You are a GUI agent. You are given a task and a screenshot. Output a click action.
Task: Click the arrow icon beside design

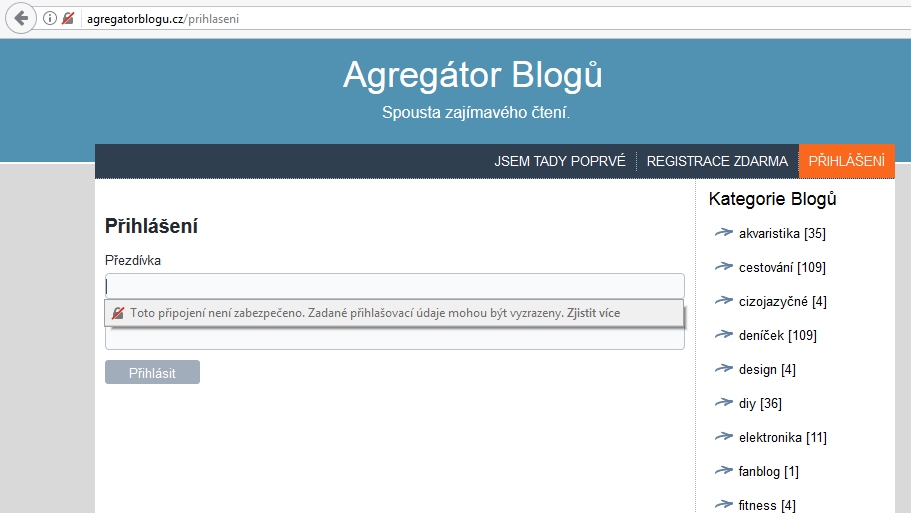click(x=724, y=369)
